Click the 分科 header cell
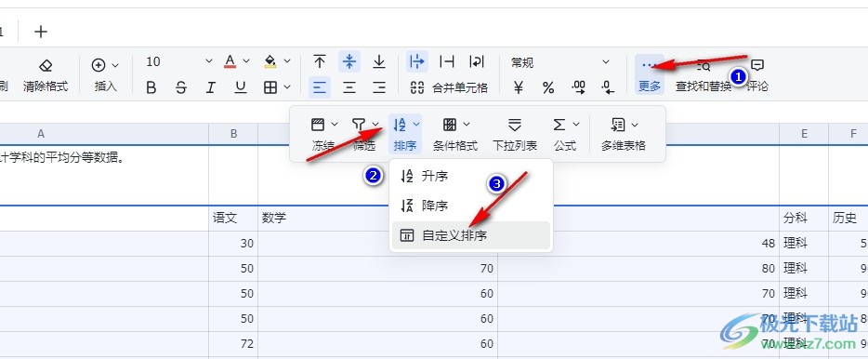Screen dimensions: 868x359 click(804, 219)
